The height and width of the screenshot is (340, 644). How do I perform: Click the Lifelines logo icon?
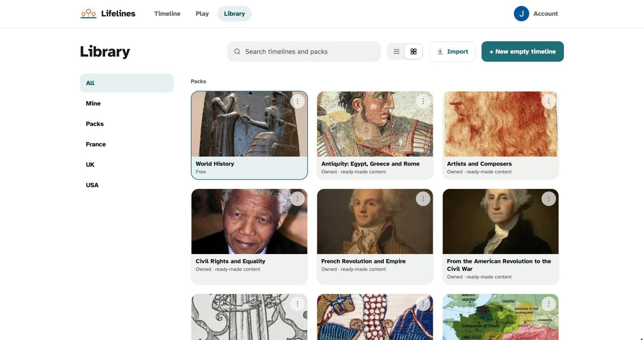tap(89, 14)
